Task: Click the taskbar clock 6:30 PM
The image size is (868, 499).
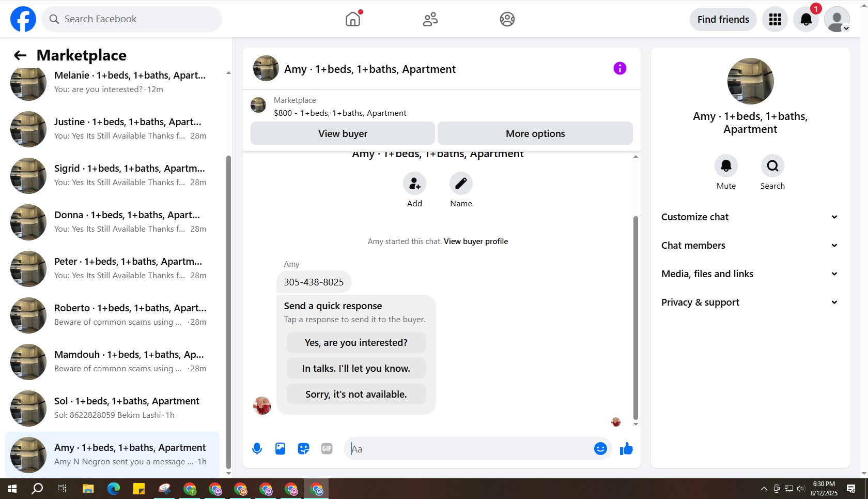Action: click(824, 489)
